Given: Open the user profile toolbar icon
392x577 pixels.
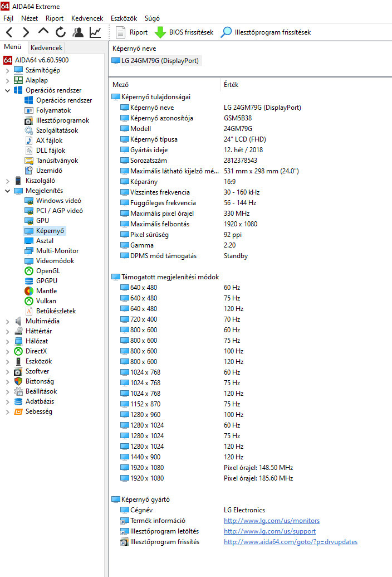Looking at the screenshot, I should coord(78,32).
